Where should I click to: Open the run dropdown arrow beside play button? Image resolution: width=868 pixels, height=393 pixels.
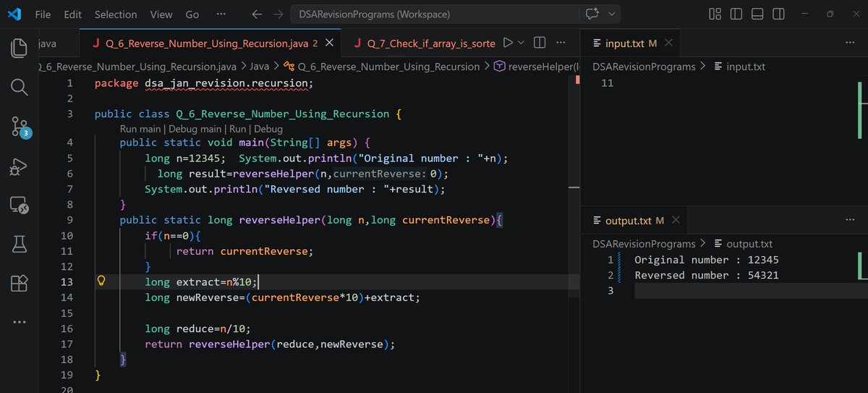click(x=522, y=43)
